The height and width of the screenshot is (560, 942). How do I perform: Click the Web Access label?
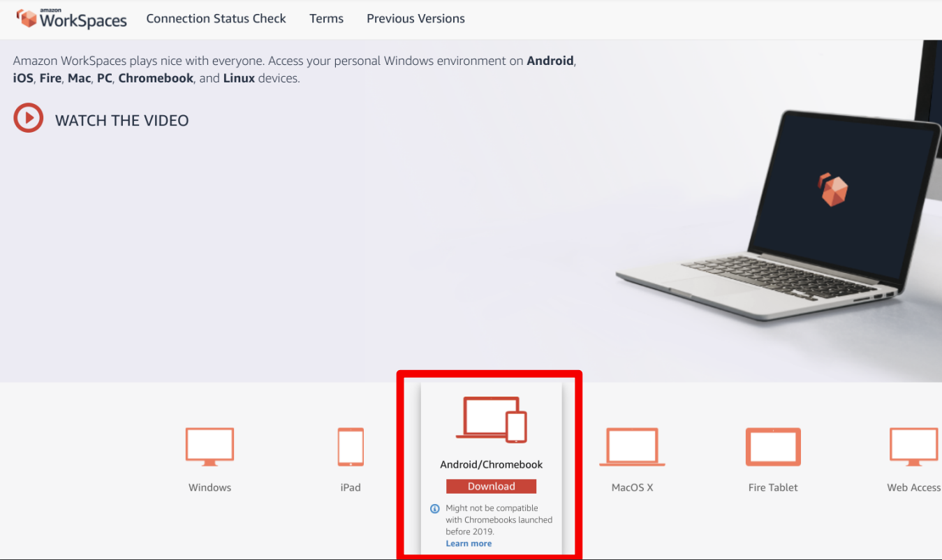point(914,487)
